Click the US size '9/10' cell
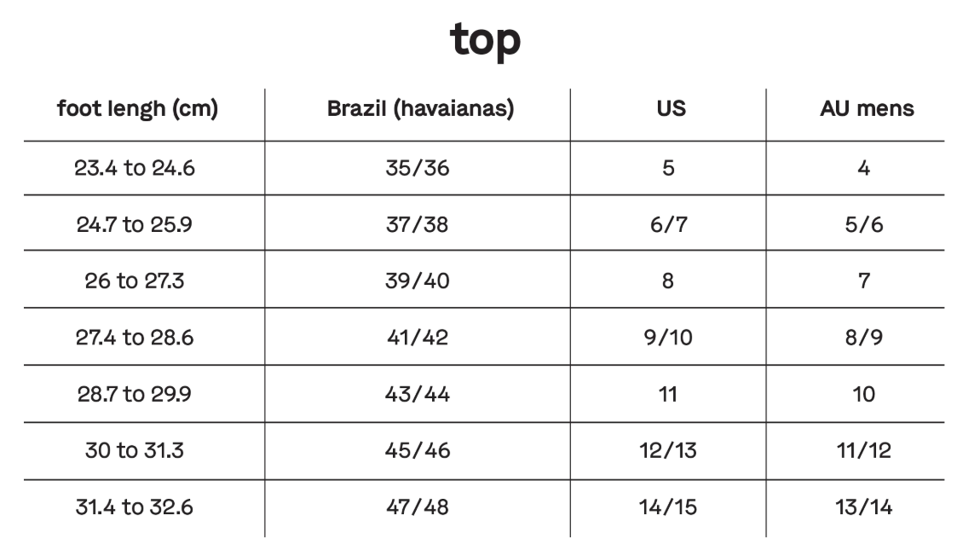The image size is (980, 550). pyautogui.click(x=668, y=338)
